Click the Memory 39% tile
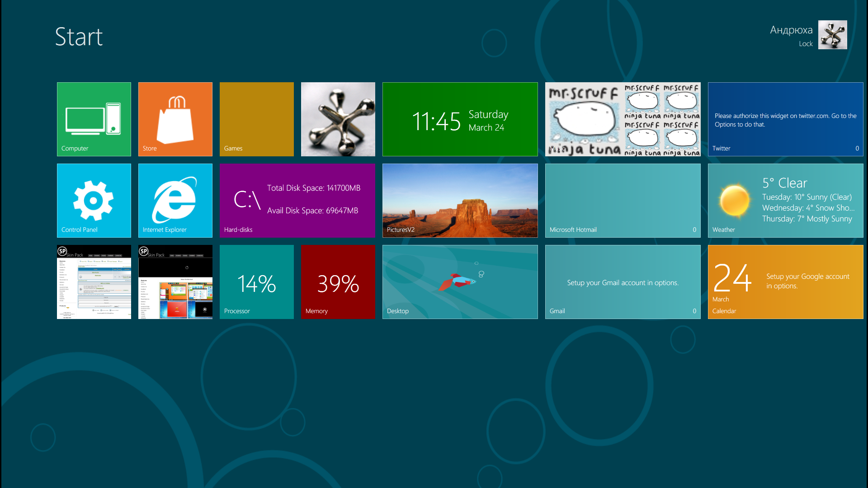This screenshot has height=488, width=868. (338, 282)
